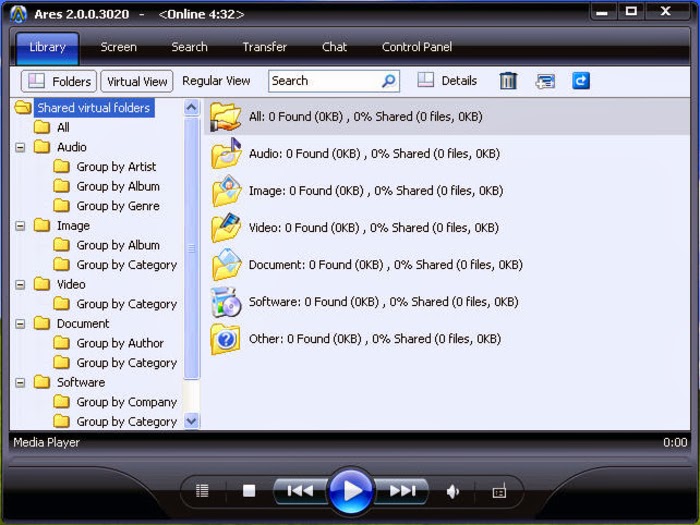The image size is (700, 525).
Task: Click the add shared folder icon
Action: pos(545,81)
